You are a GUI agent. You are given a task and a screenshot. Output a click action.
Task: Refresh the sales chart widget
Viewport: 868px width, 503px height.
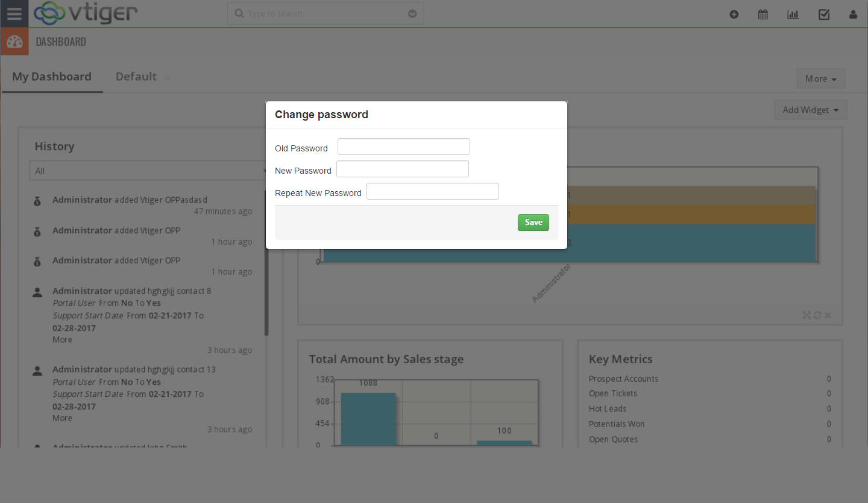coord(817,315)
